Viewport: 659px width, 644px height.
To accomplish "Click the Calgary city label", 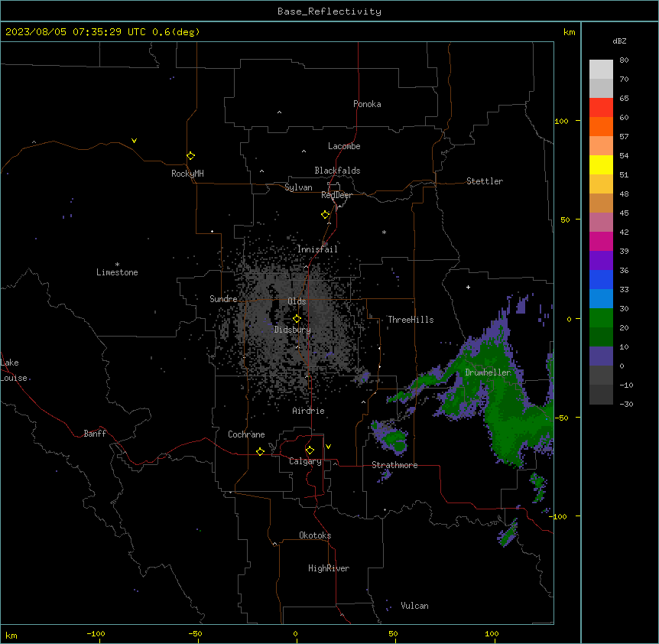I will tap(305, 461).
